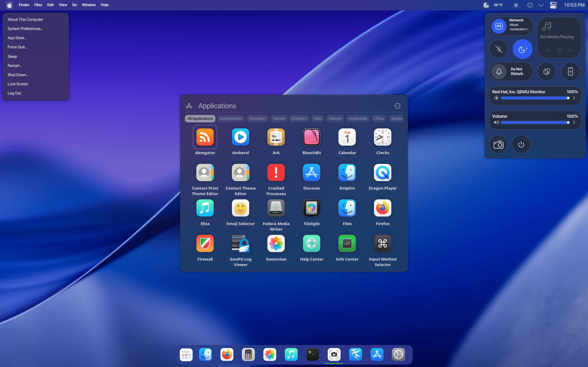Adjust the QEMU Monitor brightness slider
The height and width of the screenshot is (367, 588).
(535, 98)
